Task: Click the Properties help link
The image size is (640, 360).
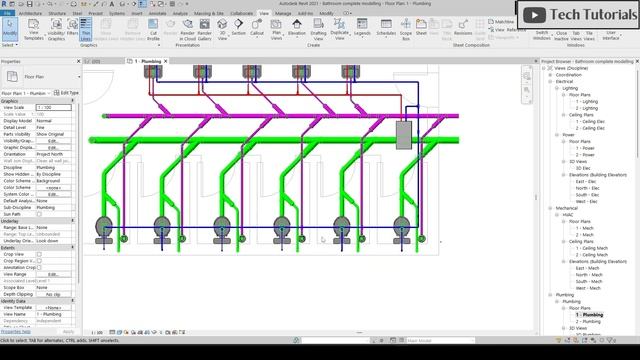Action: [16, 331]
